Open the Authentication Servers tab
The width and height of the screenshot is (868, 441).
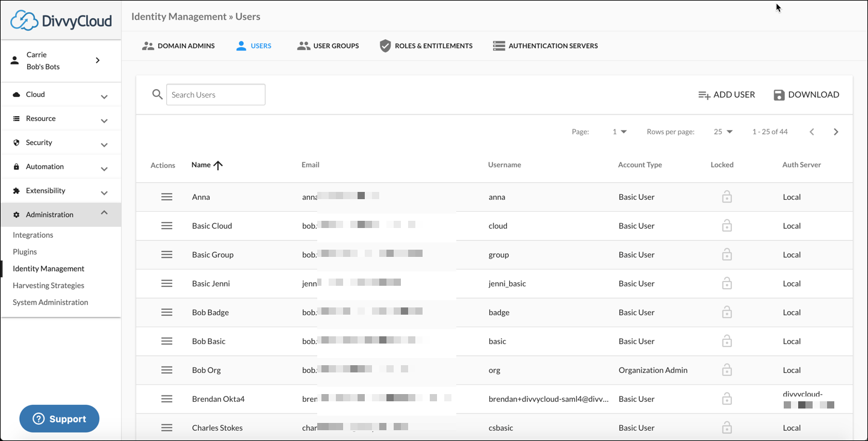tap(545, 46)
